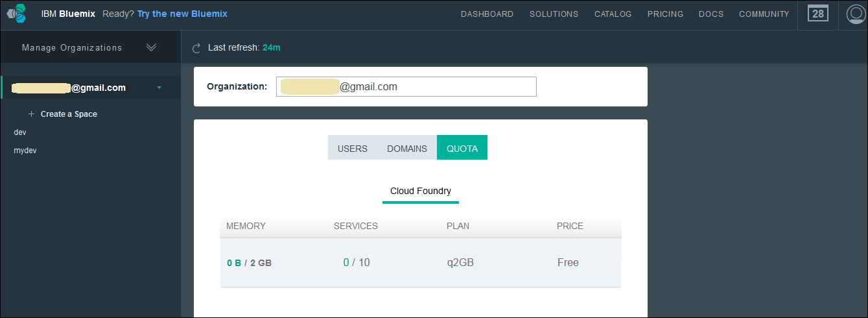Click the Free price cell
The height and width of the screenshot is (318, 868).
click(x=568, y=263)
